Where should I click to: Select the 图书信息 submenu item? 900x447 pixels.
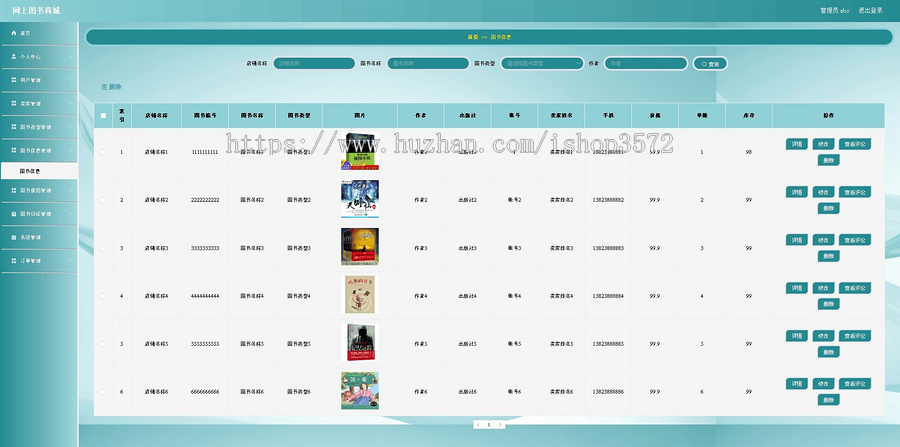tap(39, 170)
